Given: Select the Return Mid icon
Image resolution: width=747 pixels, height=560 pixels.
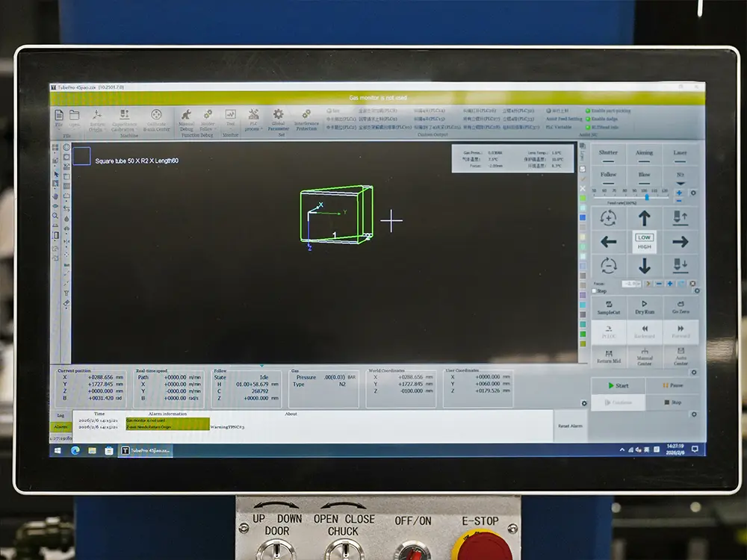Looking at the screenshot, I should 609,357.
